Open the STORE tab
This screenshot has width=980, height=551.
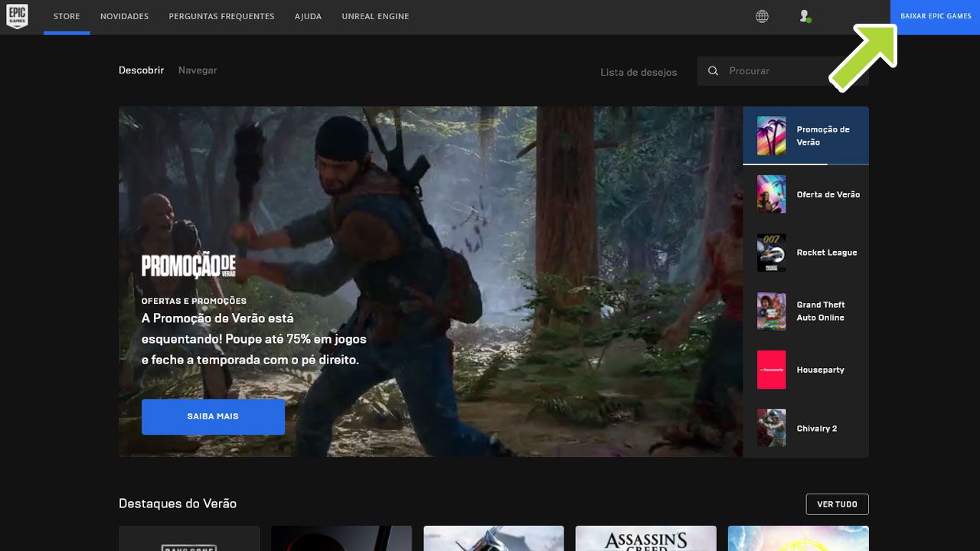pyautogui.click(x=67, y=16)
